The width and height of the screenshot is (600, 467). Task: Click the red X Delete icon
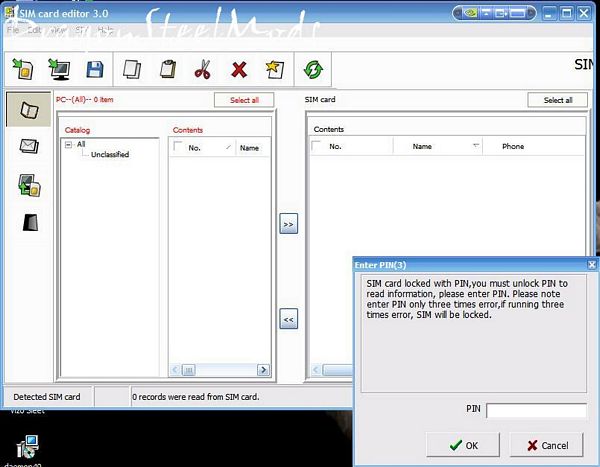tap(239, 69)
